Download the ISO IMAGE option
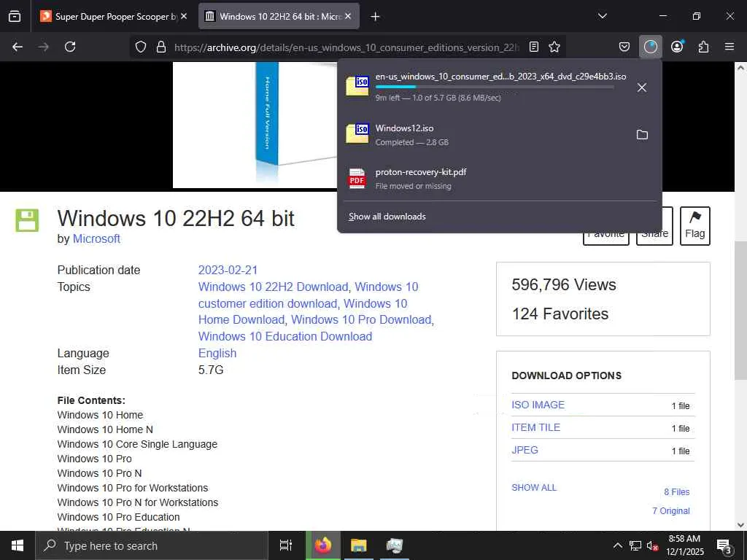 click(x=538, y=405)
